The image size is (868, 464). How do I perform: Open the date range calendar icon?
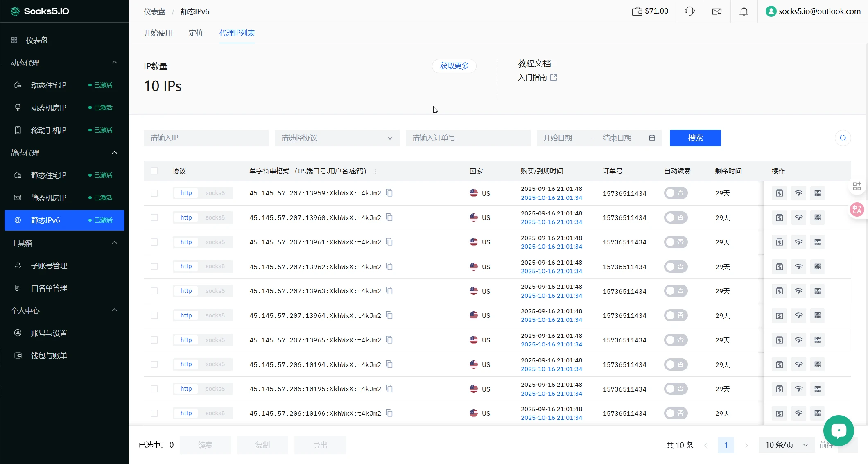652,138
